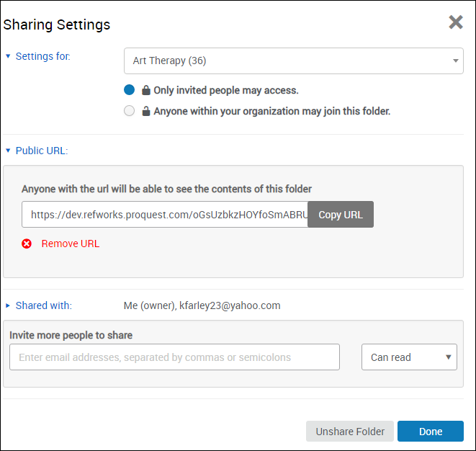Image resolution: width=476 pixels, height=451 pixels.
Task: Open the Can read permission dropdown
Action: point(409,357)
